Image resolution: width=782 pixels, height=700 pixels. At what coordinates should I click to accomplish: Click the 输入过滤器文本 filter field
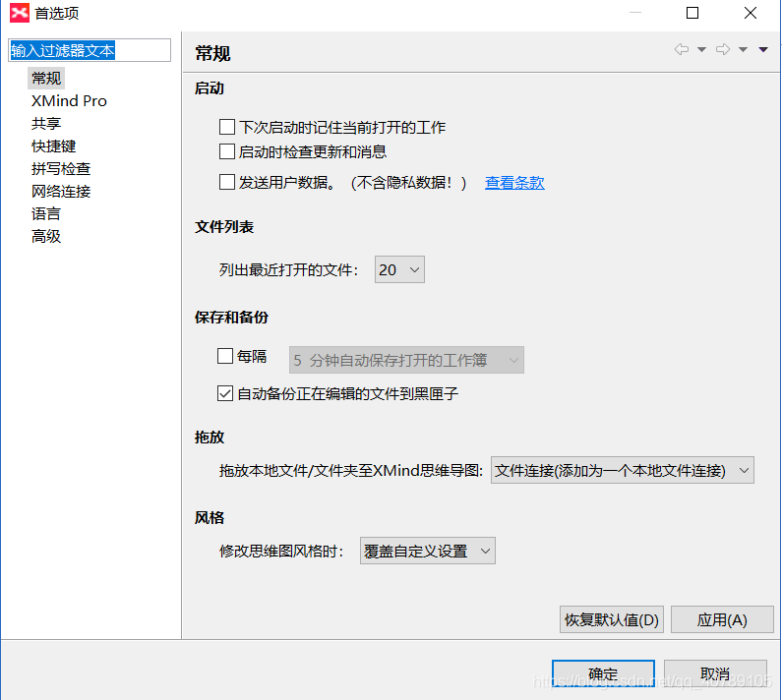(90, 50)
